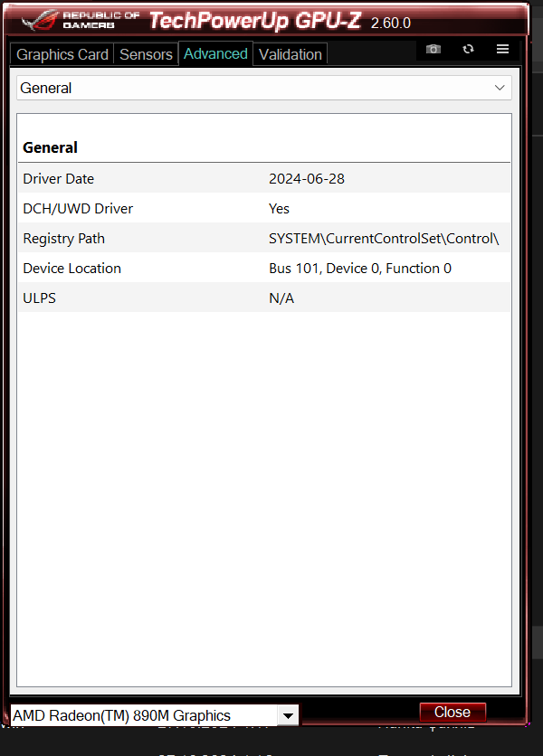Click the 2.60.0 version number
Image resolution: width=543 pixels, height=756 pixels.
[390, 24]
